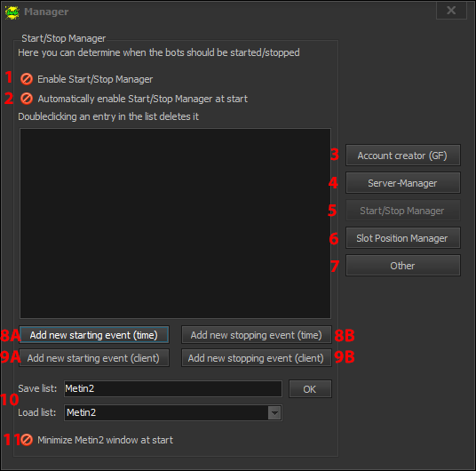Go to the Other section

point(403,266)
